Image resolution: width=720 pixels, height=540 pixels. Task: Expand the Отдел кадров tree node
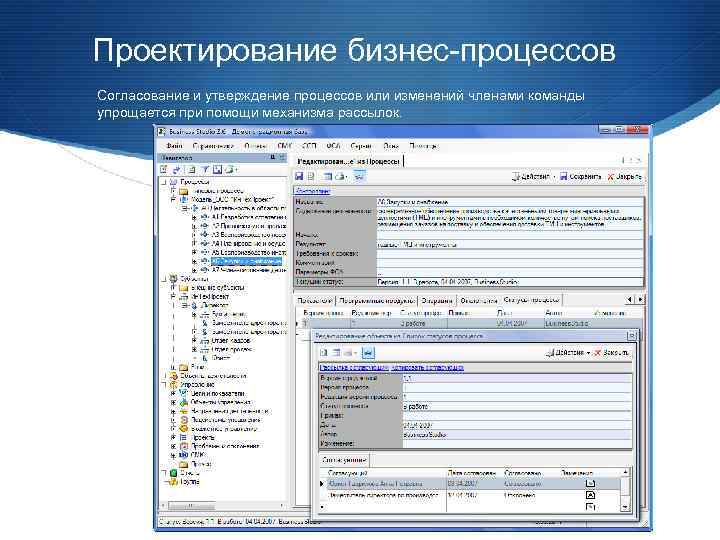(194, 340)
